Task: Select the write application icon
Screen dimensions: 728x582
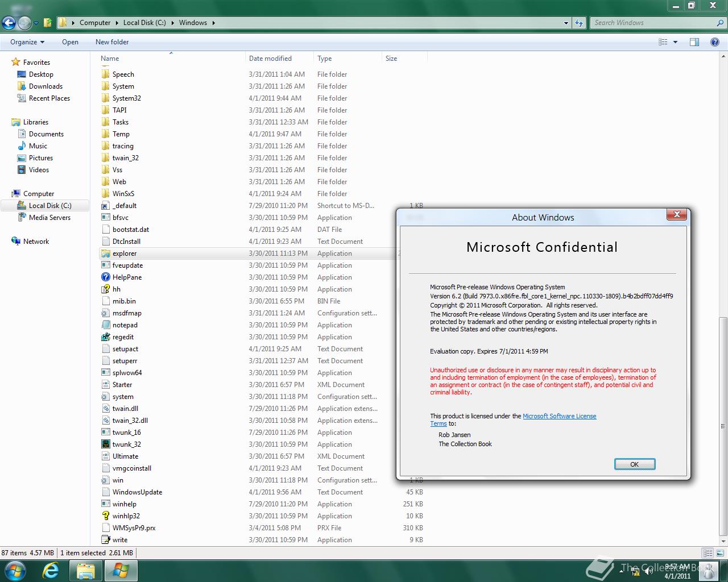Action: click(105, 540)
